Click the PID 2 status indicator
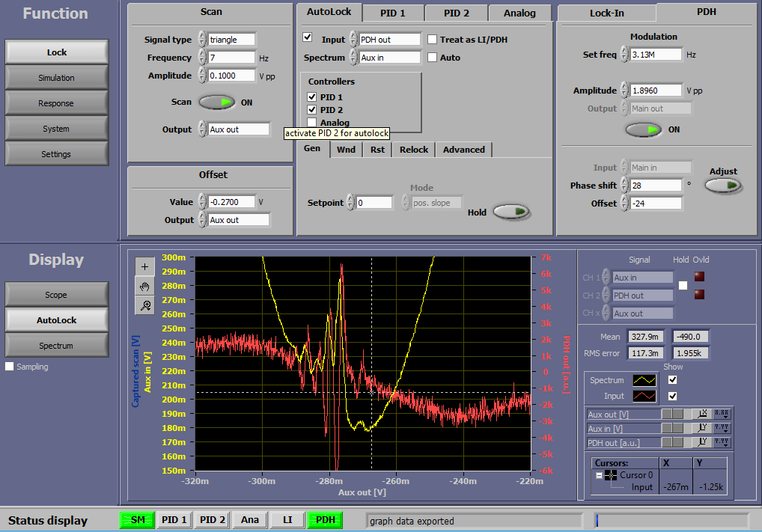 [x=213, y=520]
